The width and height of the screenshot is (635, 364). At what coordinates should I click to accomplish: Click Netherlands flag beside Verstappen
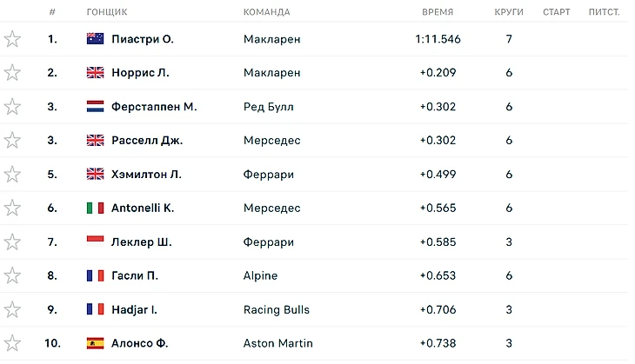point(96,107)
